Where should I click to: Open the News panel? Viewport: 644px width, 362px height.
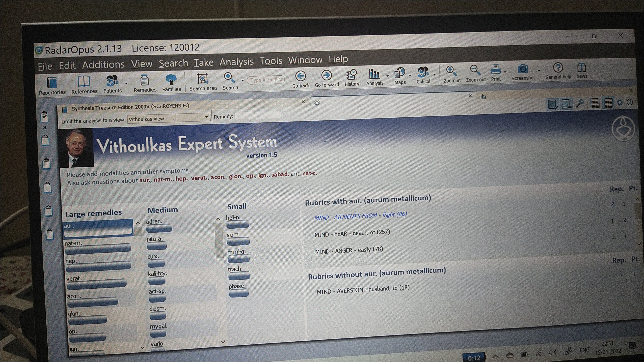[x=582, y=71]
